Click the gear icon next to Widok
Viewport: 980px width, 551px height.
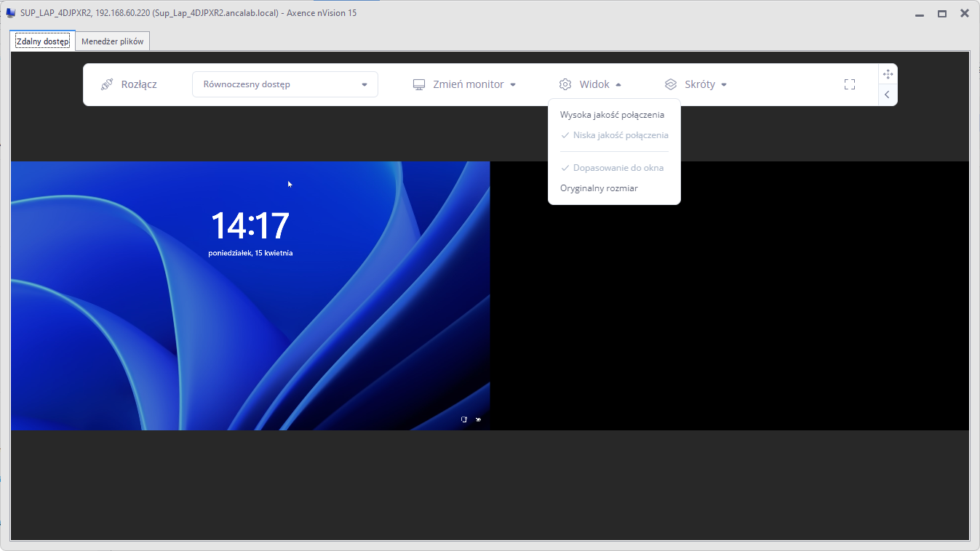[565, 84]
